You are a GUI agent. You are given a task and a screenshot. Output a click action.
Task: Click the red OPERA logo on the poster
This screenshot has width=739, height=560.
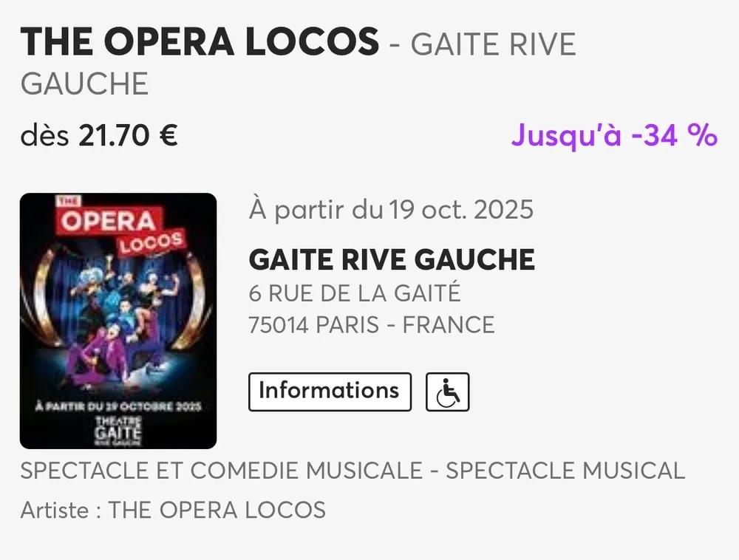pos(108,221)
